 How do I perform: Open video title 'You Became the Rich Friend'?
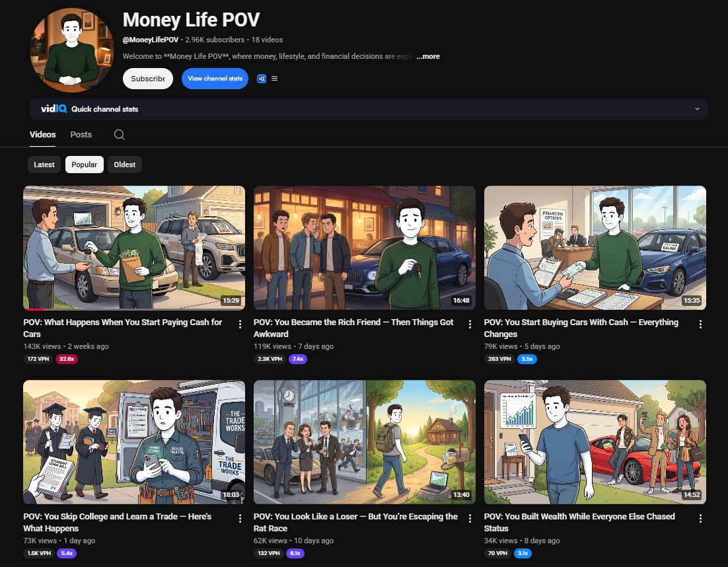(x=353, y=328)
